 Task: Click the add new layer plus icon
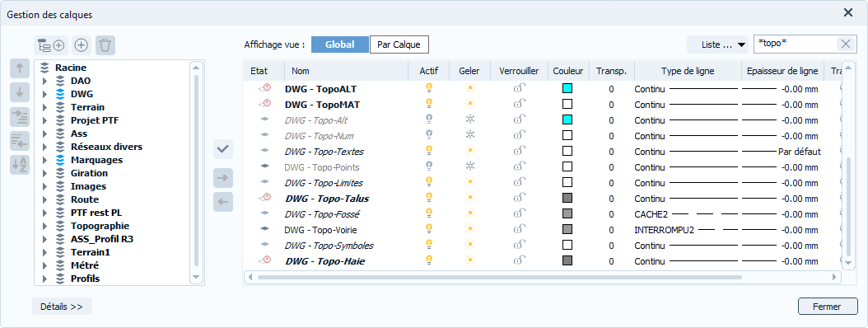click(x=82, y=45)
